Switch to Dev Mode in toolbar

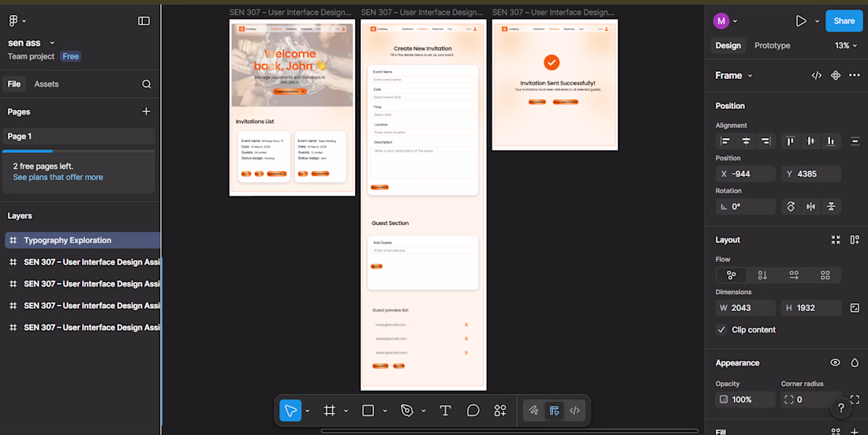click(x=574, y=411)
